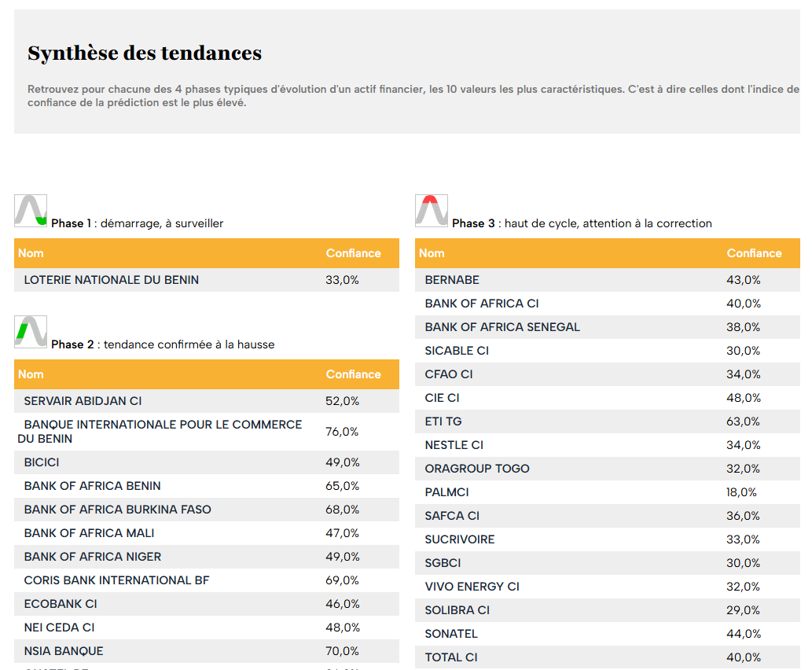
Task: Click the Nom header in Phase 1 table
Action: 31,253
